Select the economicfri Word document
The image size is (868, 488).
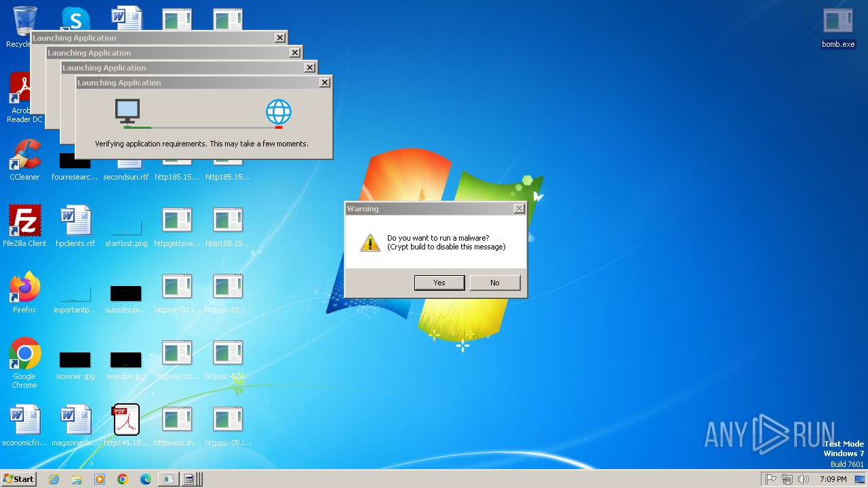point(24,426)
